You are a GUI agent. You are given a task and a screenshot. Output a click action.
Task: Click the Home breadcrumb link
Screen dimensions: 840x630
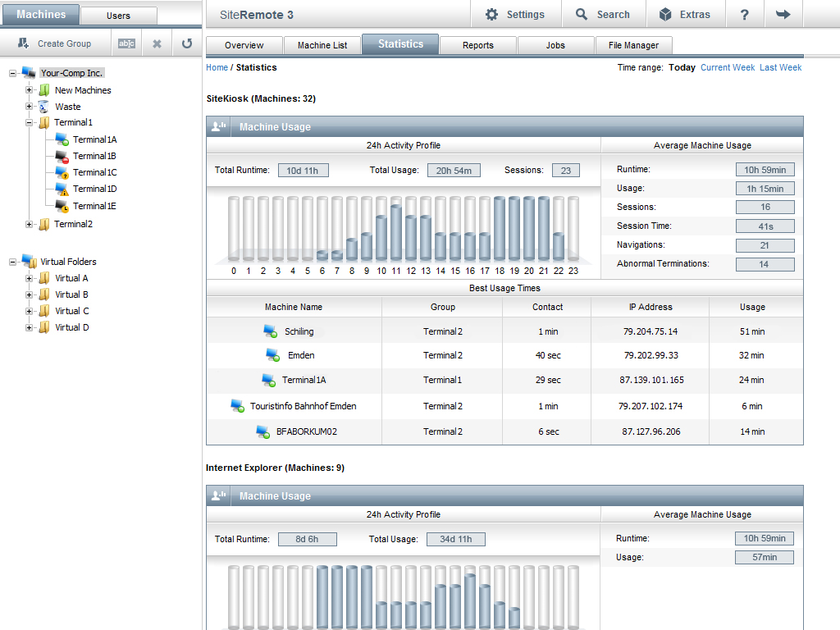pyautogui.click(x=217, y=67)
